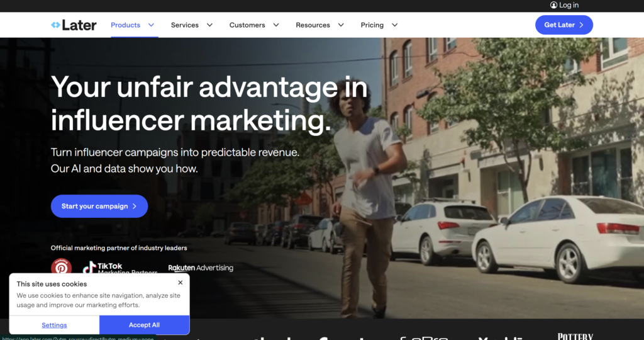Expand the Customers dropdown chevron
The image size is (644, 340).
[276, 25]
